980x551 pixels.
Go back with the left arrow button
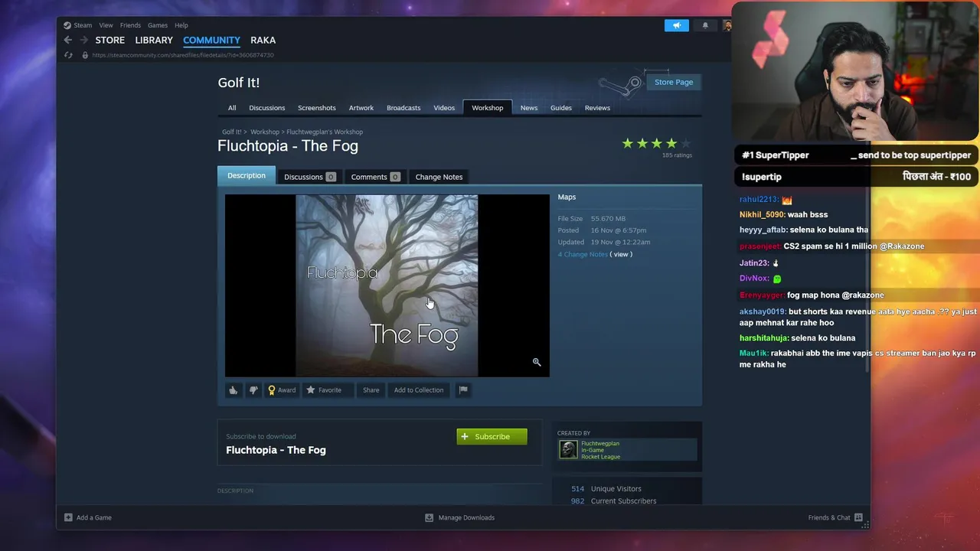68,40
